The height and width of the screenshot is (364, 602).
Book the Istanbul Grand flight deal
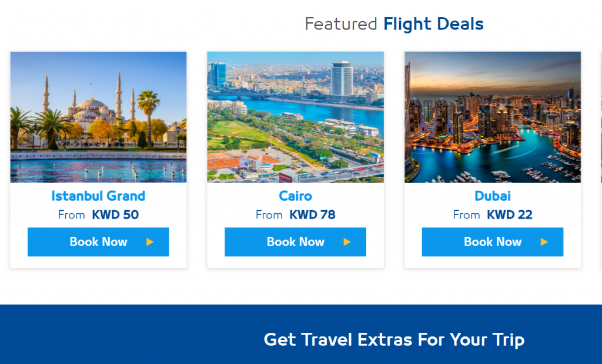coord(98,242)
